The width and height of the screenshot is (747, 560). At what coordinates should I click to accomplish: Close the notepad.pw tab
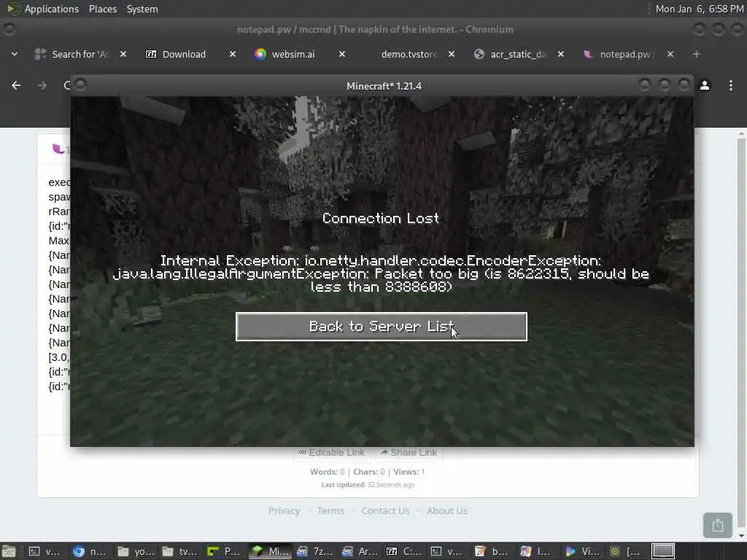[670, 54]
